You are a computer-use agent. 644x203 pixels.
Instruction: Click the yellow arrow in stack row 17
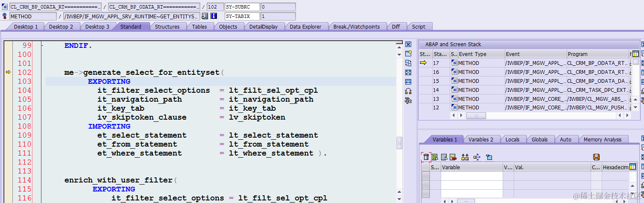423,63
